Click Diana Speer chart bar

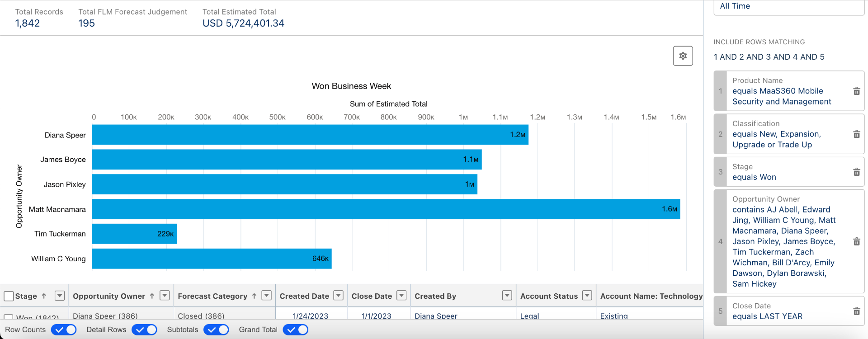[x=310, y=135]
